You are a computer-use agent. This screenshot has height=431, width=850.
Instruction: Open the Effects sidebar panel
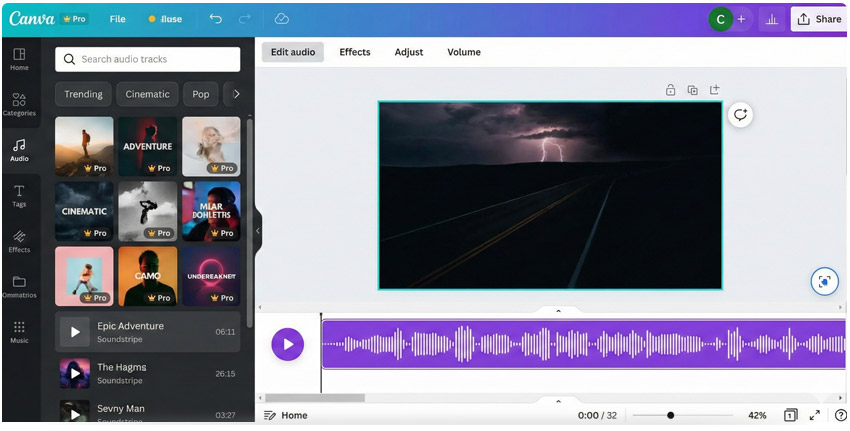(x=19, y=241)
